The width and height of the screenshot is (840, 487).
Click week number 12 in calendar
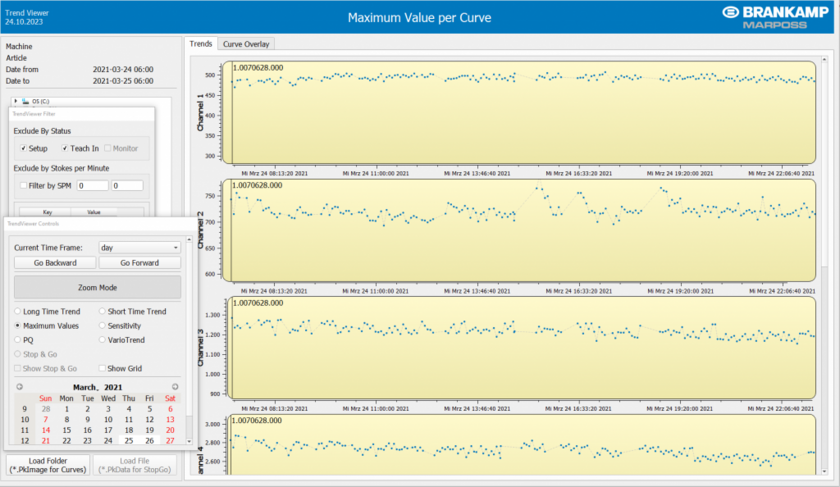coord(25,440)
